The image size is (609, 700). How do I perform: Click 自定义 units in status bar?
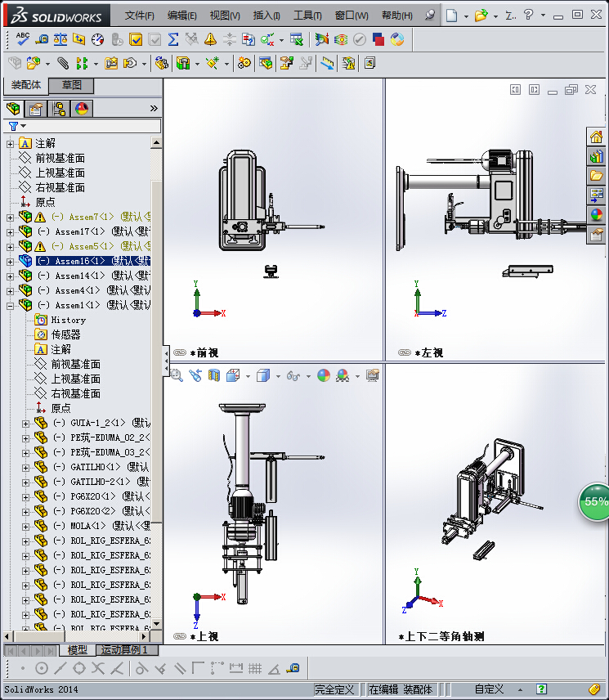point(489,689)
